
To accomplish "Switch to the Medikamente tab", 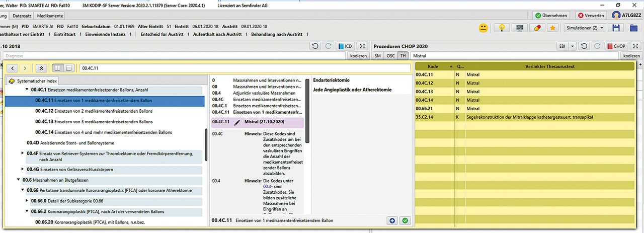I will coord(50,16).
